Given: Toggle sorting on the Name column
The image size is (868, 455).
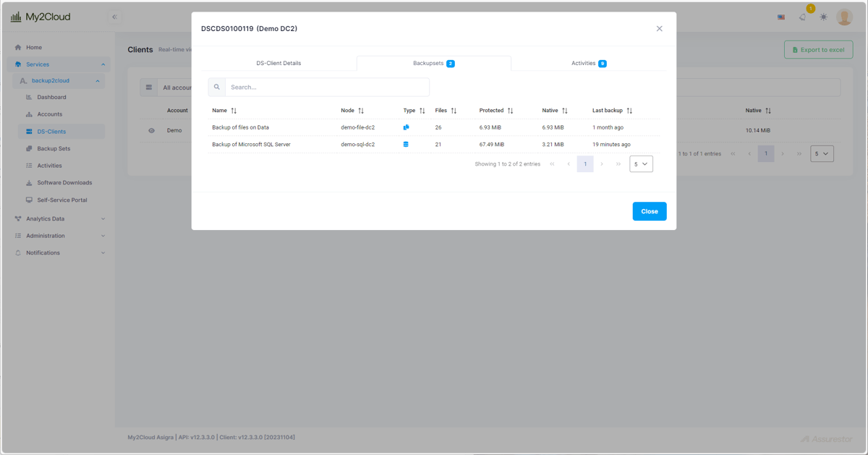Looking at the screenshot, I should point(231,110).
